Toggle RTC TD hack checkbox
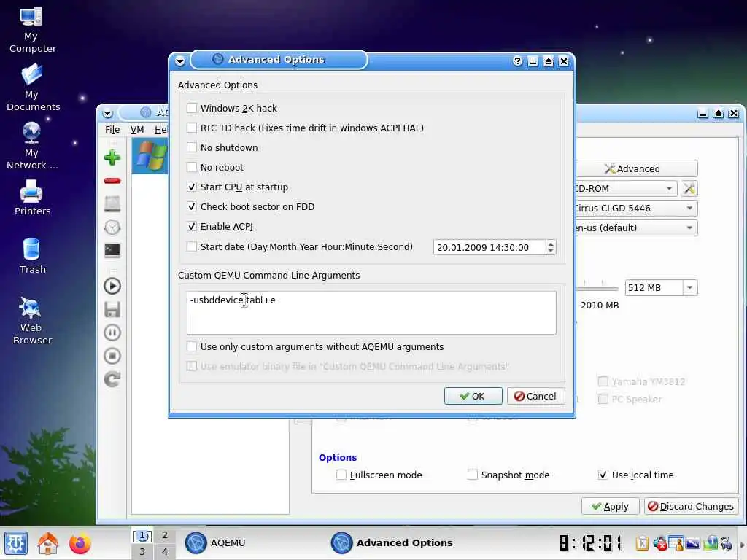The height and width of the screenshot is (560, 747). (192, 128)
